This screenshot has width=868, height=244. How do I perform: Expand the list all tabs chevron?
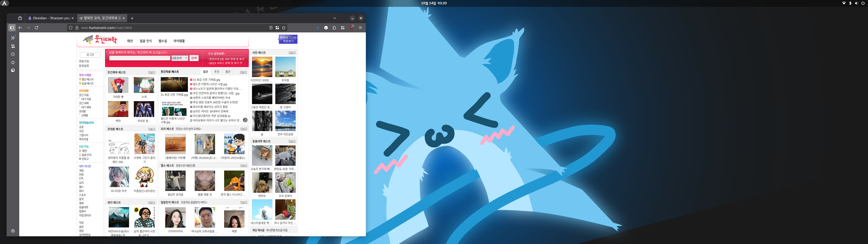335,18
